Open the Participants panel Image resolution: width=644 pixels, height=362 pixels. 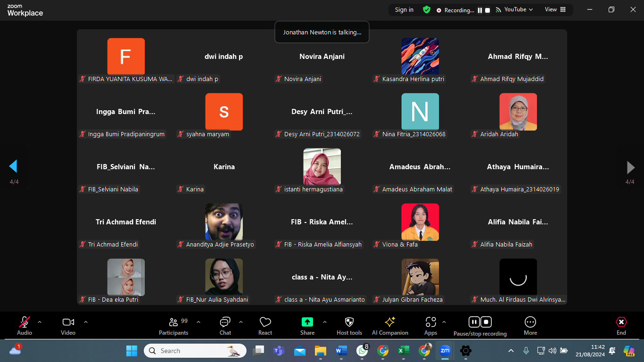coord(173,326)
